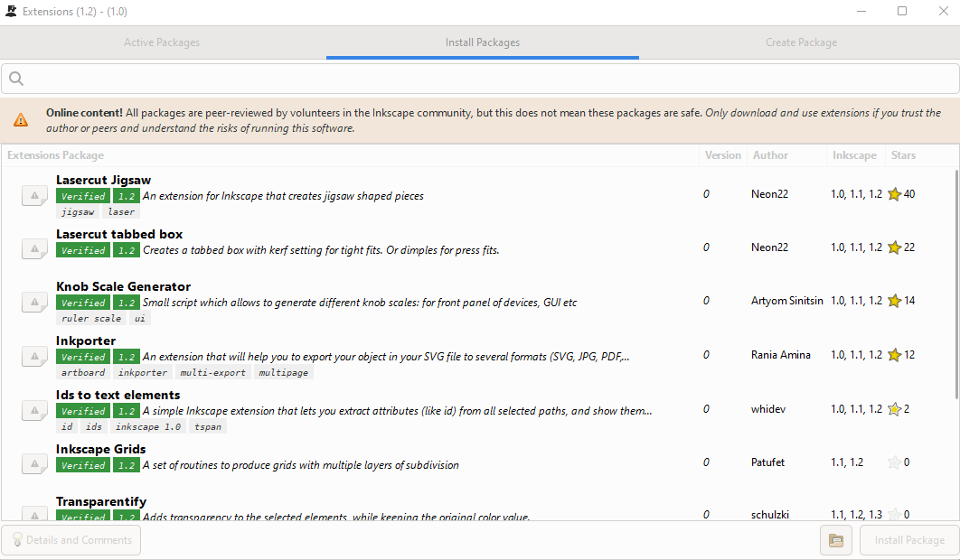This screenshot has width=960, height=560.
Task: Click the Ids to text elements package icon
Action: [34, 410]
